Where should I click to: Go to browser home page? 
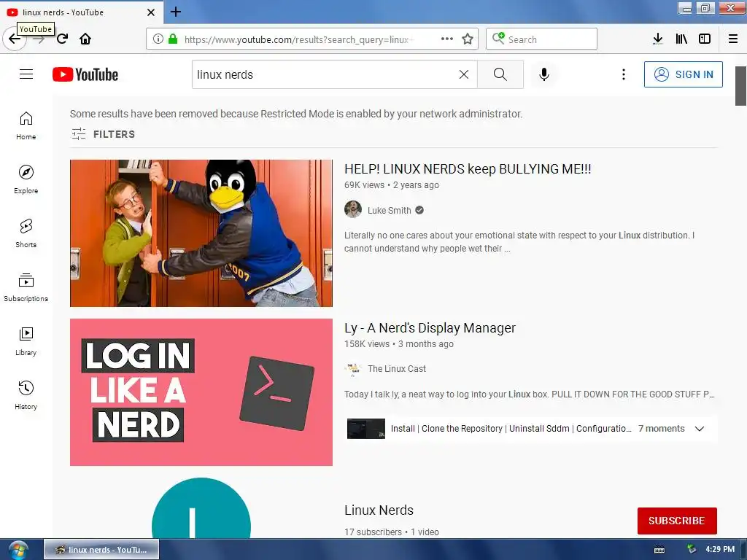coord(85,39)
